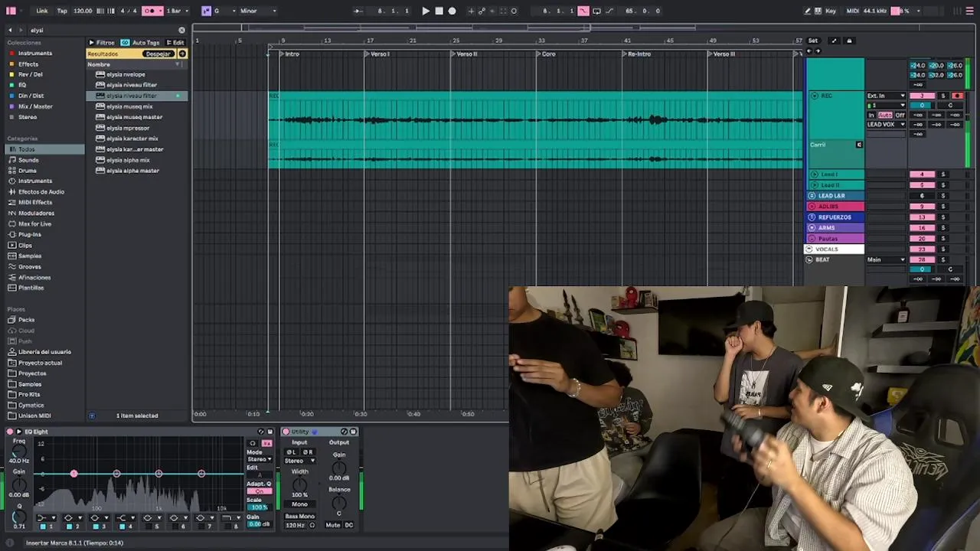Click the take lane icon beside Carril
This screenshot has width=980, height=551.
click(859, 145)
